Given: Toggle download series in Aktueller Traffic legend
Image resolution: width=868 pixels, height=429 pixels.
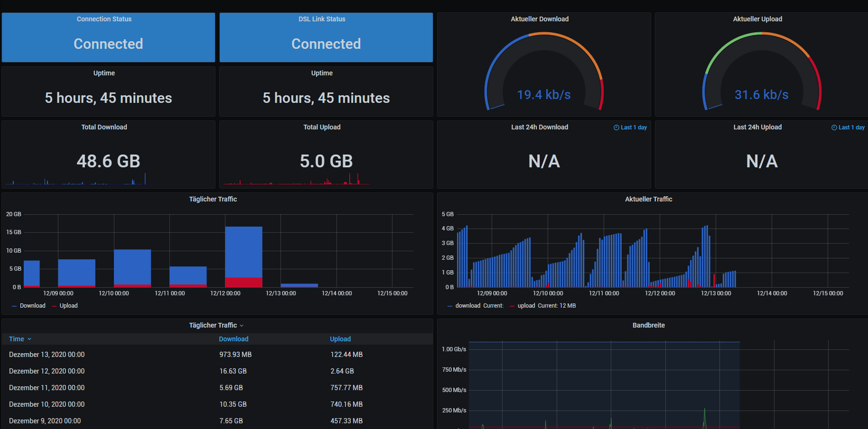Looking at the screenshot, I should (x=468, y=306).
